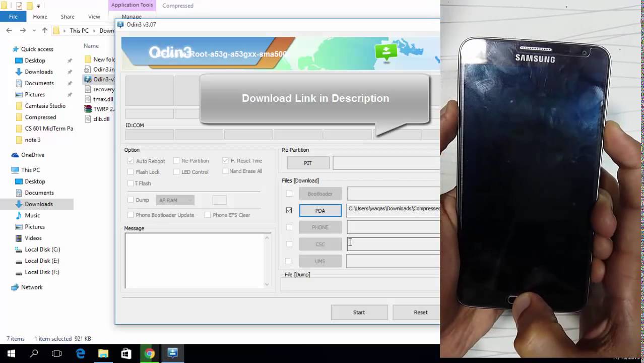Click the Explorer Forward arrow
The image size is (644, 363).
[23, 30]
